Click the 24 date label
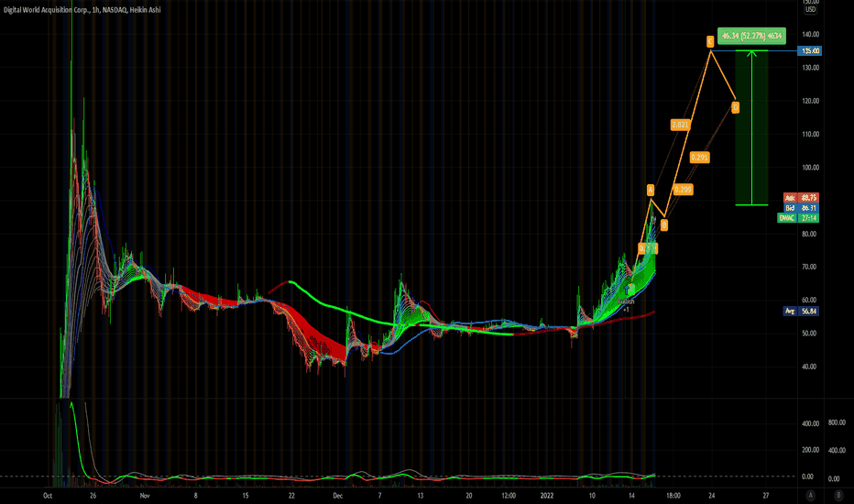This screenshot has height=504, width=854. point(711,496)
